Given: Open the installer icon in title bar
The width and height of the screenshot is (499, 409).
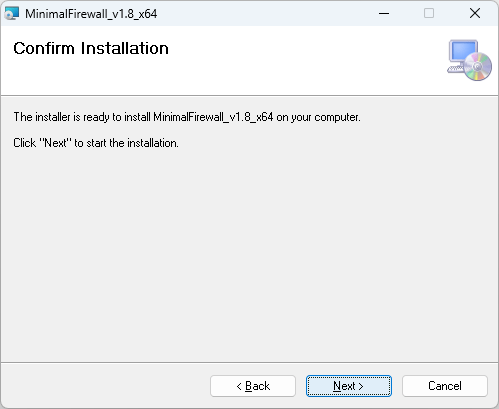Looking at the screenshot, I should point(12,14).
